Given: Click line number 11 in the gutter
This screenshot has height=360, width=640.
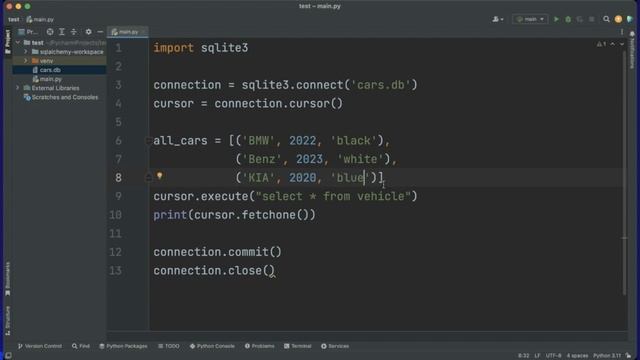Looking at the screenshot, I should click(116, 233).
